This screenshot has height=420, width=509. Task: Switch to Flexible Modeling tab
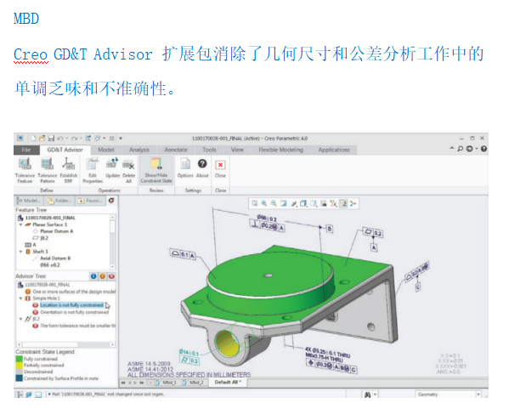pos(281,150)
